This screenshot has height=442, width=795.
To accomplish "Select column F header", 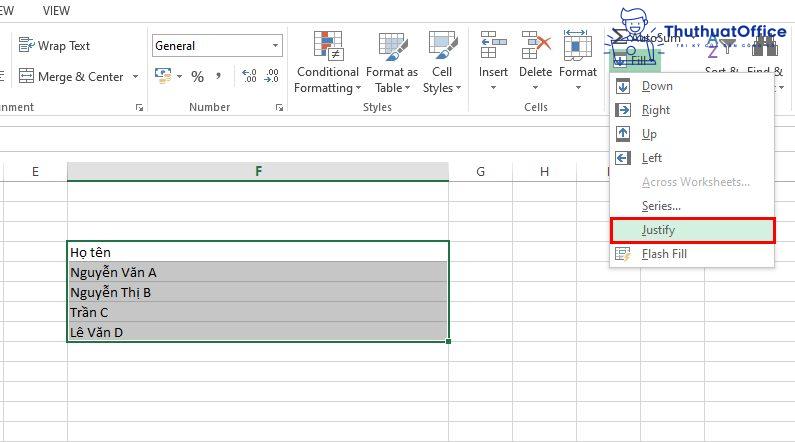I will point(258,171).
